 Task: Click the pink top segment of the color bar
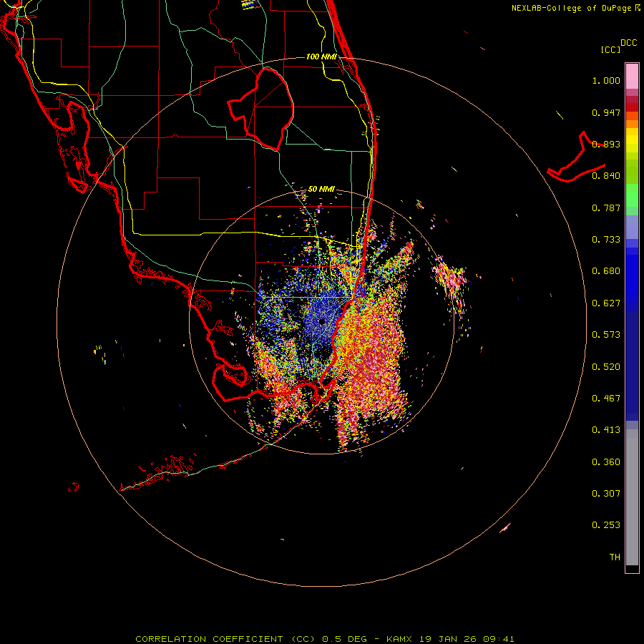632,77
